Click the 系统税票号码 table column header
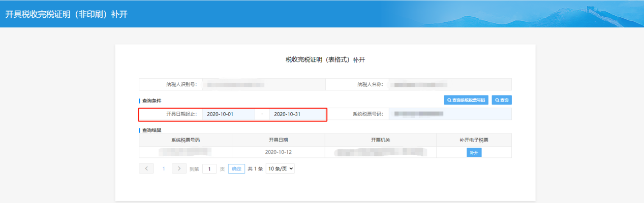Screen dimensions: 644x203 point(186,140)
